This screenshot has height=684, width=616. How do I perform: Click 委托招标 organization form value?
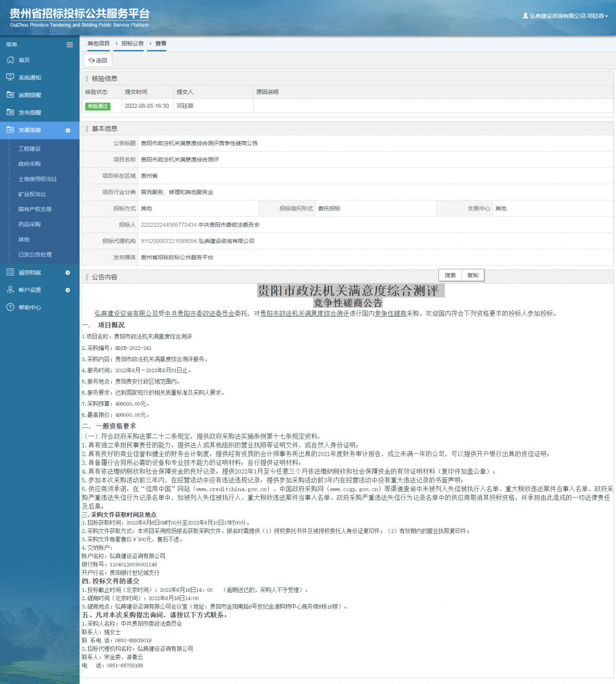tap(329, 209)
